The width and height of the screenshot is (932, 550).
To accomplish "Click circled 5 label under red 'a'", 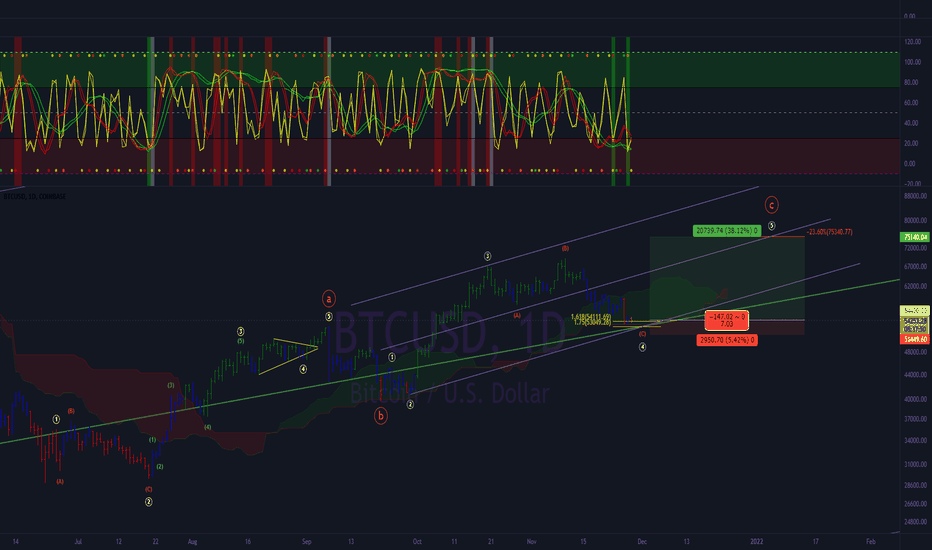I will (x=329, y=317).
